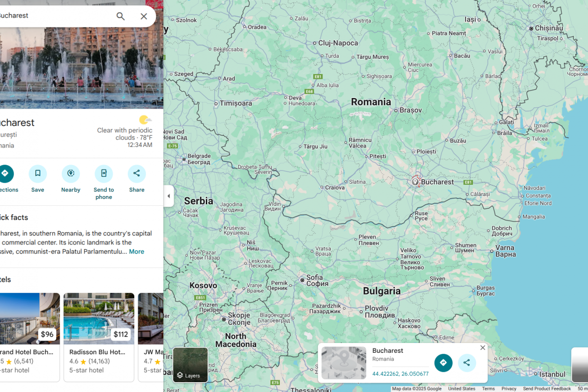Click the Directions icon in side panel
The image size is (588, 392).
[x=5, y=173]
